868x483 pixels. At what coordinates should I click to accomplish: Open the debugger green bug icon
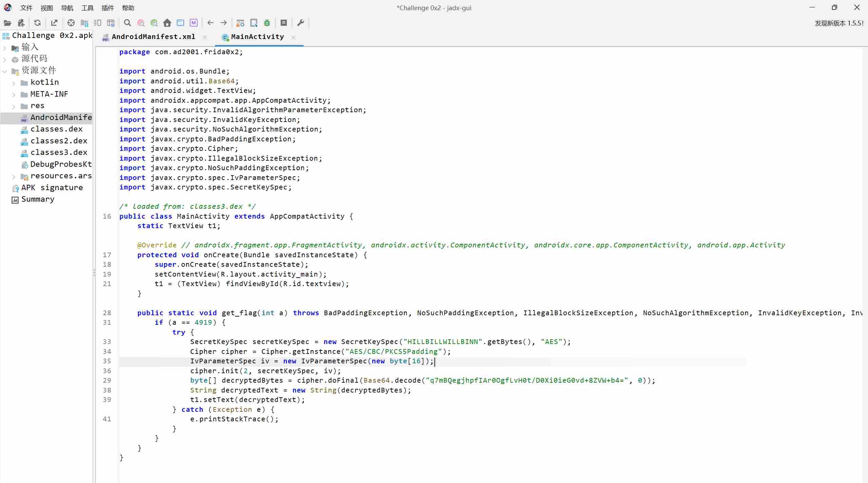pyautogui.click(x=267, y=23)
